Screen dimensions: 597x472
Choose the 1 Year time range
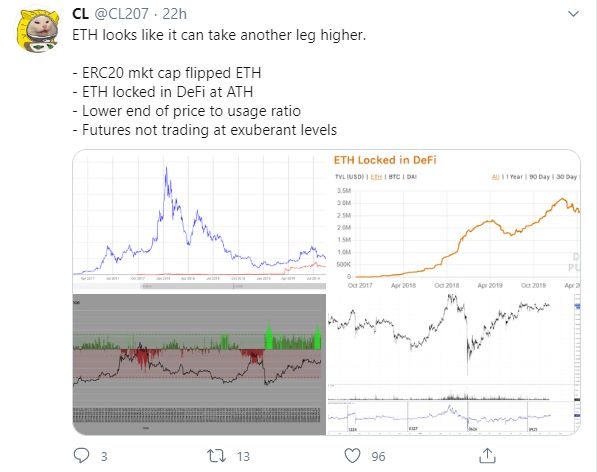click(x=514, y=177)
